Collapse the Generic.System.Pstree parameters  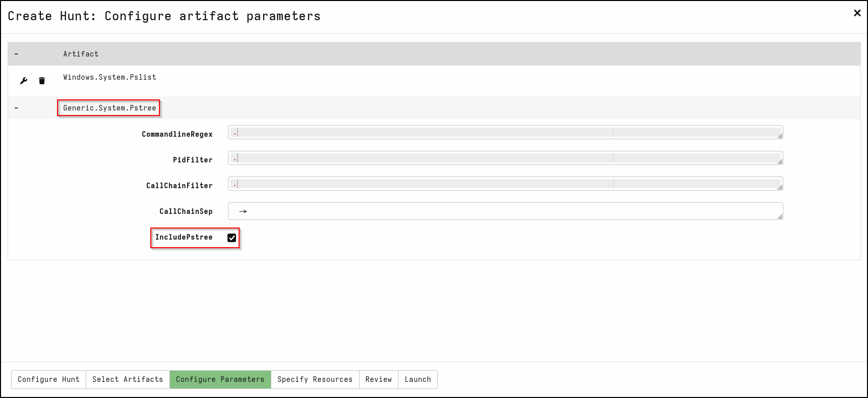(16, 108)
